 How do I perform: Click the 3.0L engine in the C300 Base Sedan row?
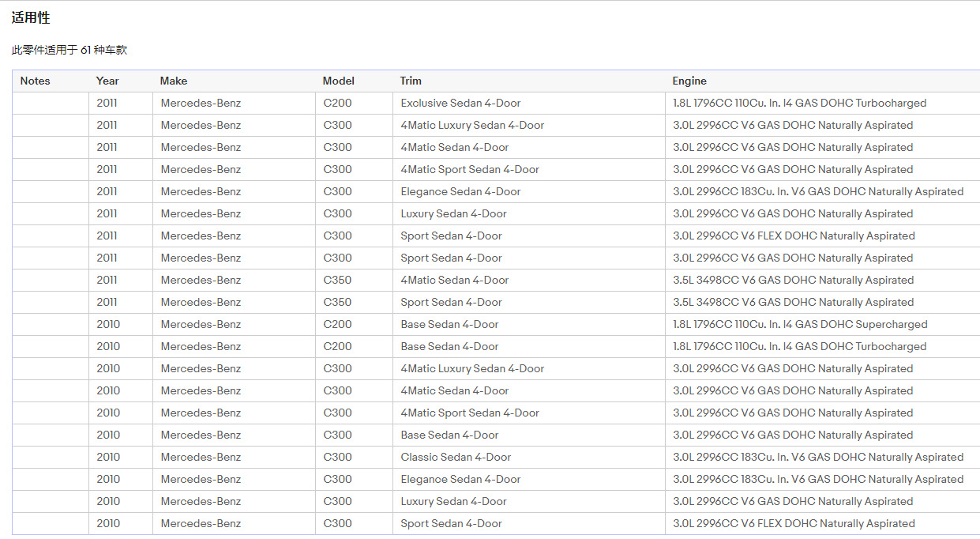click(x=793, y=435)
